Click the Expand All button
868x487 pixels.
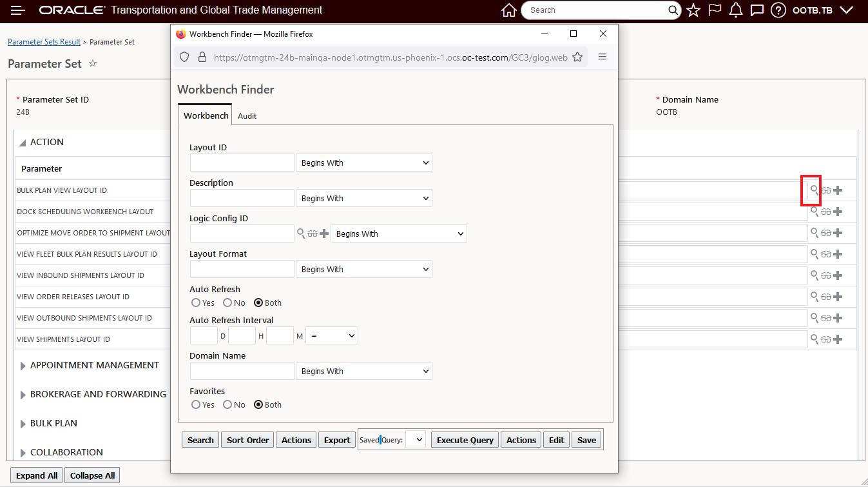click(x=37, y=475)
